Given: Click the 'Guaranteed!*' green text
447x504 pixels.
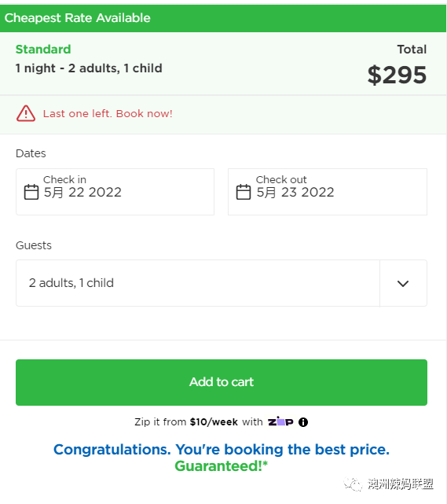Looking at the screenshot, I should (222, 465).
